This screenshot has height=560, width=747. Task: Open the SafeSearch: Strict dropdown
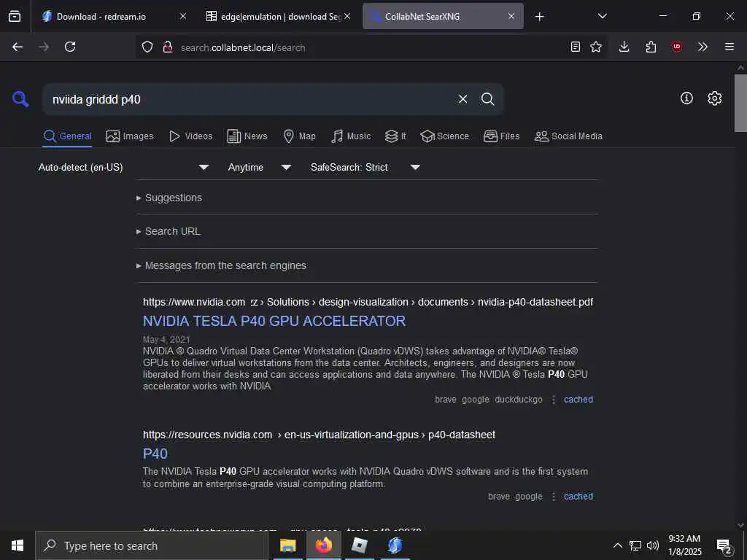point(365,167)
